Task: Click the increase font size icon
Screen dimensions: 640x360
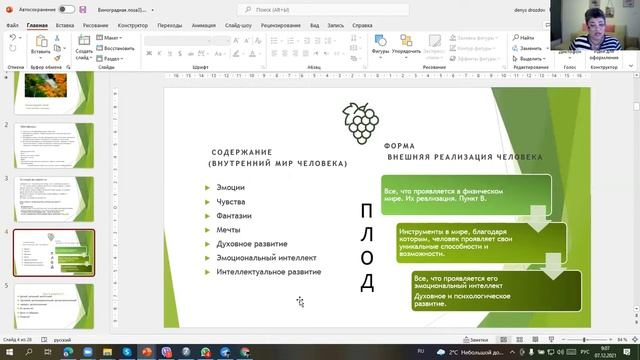Action: pos(236,41)
